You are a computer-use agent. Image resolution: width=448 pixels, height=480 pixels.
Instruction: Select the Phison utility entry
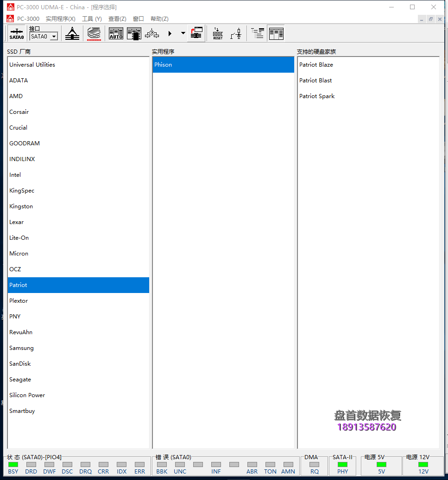[x=223, y=65]
